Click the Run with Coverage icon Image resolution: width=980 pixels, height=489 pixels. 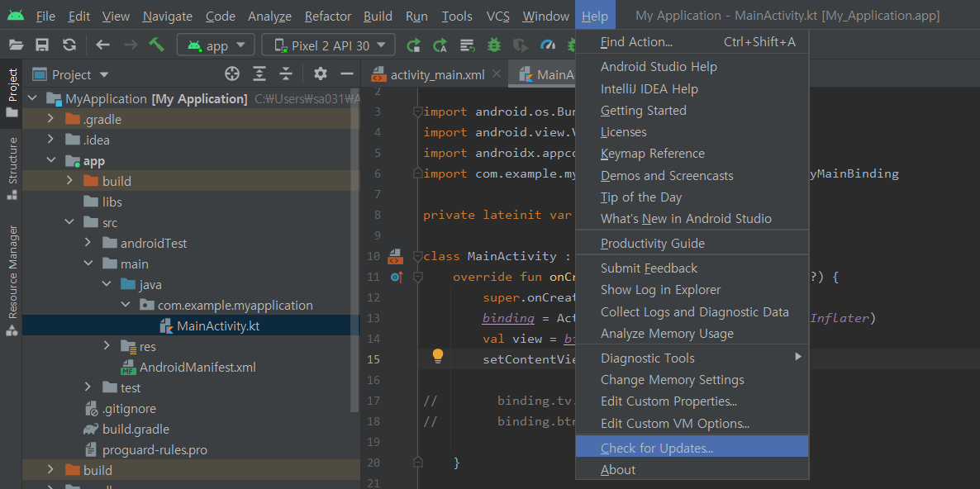[520, 45]
